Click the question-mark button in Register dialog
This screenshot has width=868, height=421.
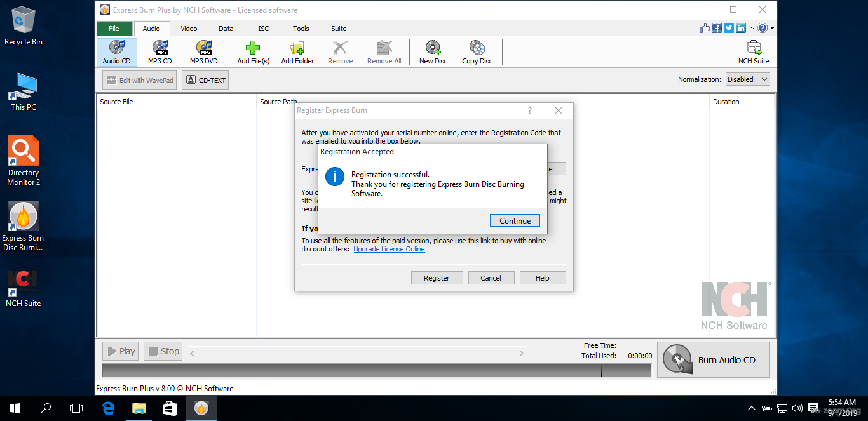pyautogui.click(x=530, y=110)
